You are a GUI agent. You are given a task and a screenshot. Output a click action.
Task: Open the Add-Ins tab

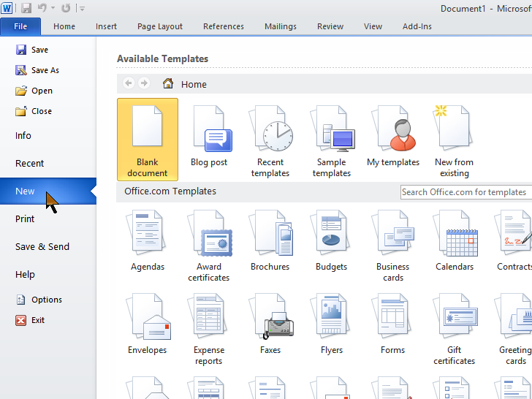coord(417,26)
